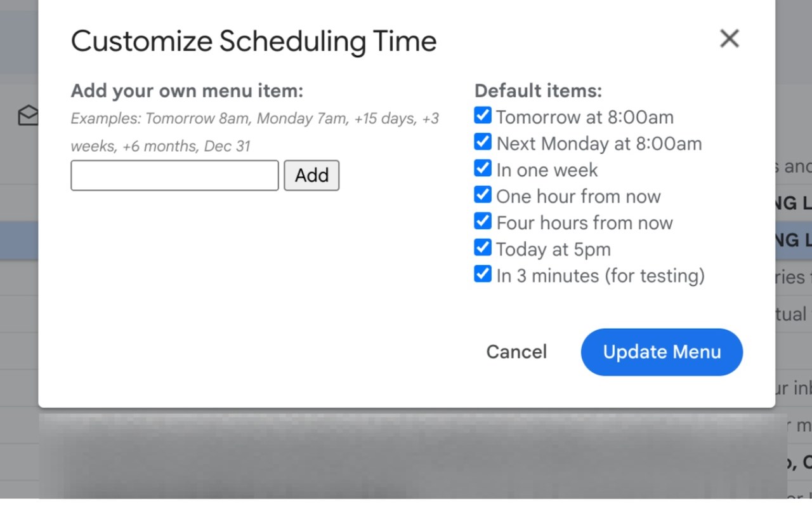Close the Customize Scheduling Time dialog
The image size is (812, 508).
coord(729,39)
